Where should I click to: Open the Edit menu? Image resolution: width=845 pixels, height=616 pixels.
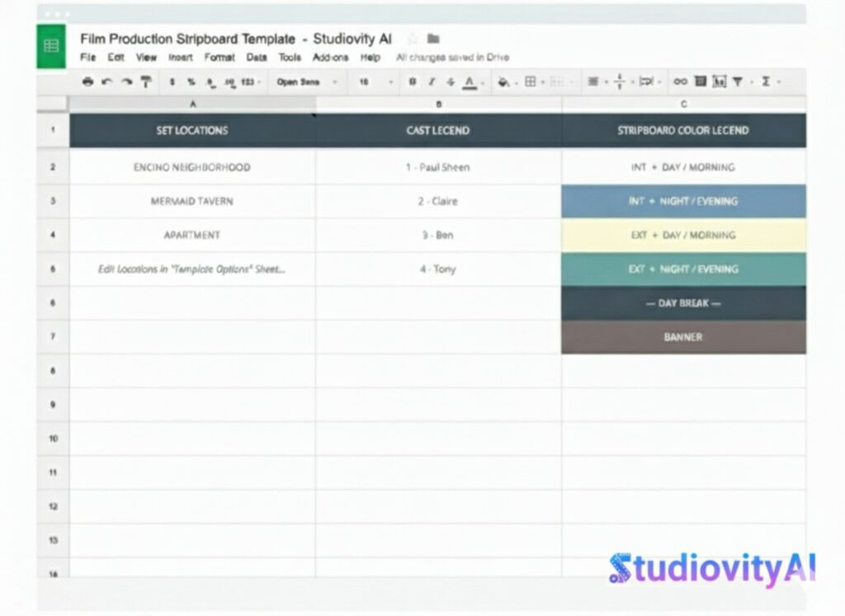[116, 57]
